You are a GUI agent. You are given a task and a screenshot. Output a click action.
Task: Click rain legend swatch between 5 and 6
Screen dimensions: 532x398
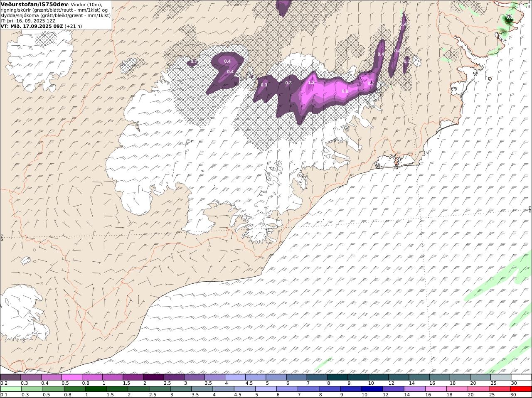click(x=266, y=389)
